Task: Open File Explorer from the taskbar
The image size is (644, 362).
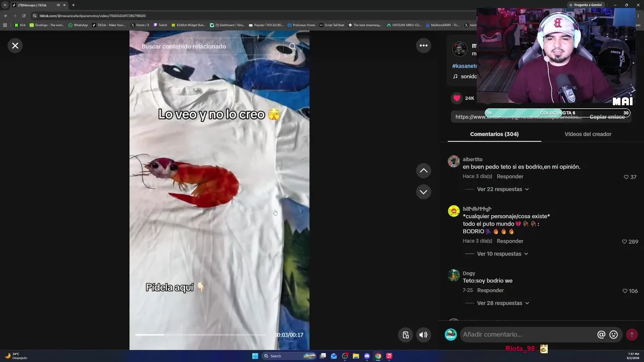Action: point(356,356)
